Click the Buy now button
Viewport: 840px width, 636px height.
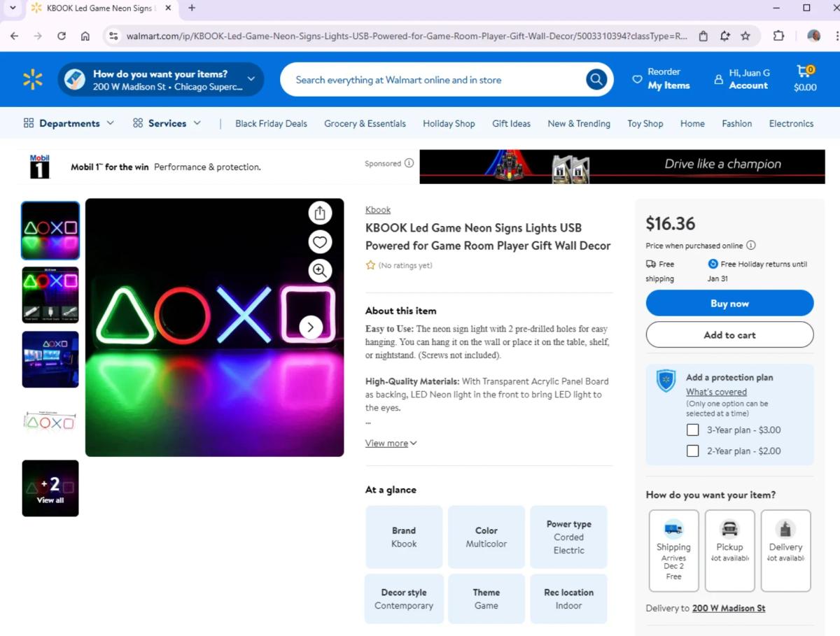point(729,303)
